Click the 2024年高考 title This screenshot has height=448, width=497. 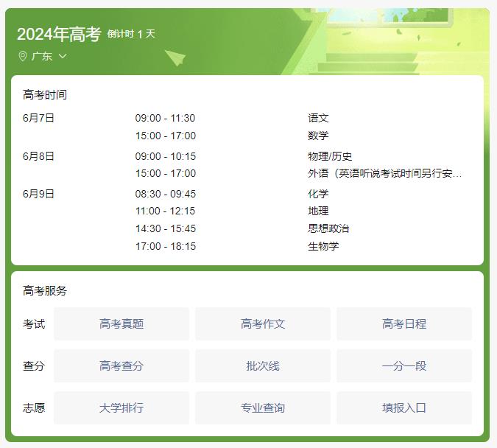[x=58, y=34]
